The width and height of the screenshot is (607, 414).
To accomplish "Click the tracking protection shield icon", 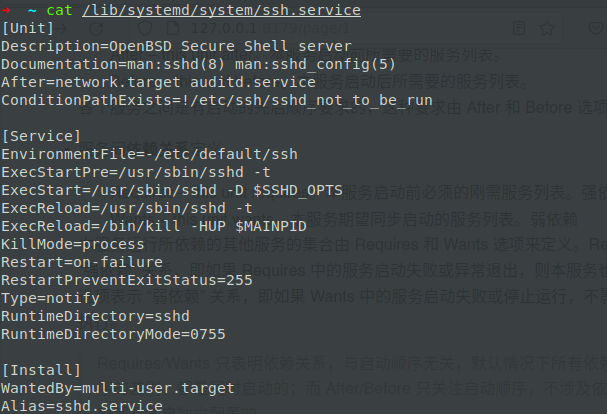I will point(145,28).
